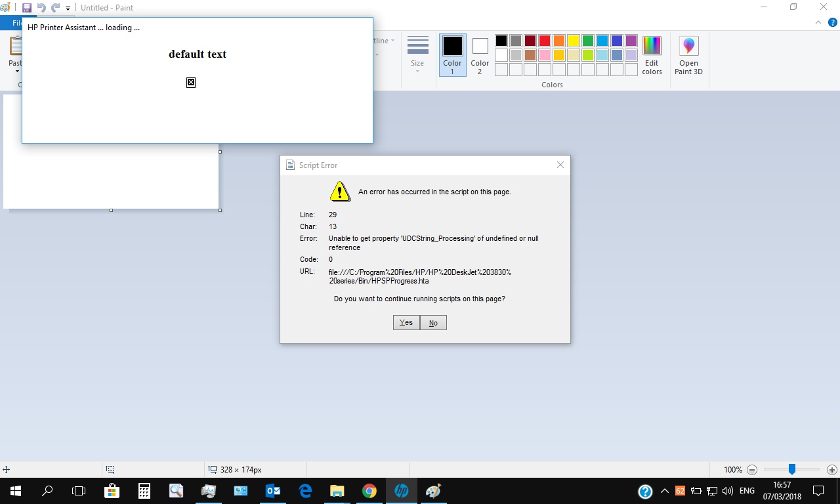Image resolution: width=840 pixels, height=504 pixels.
Task: Open the Action Center notifications icon
Action: point(818,491)
